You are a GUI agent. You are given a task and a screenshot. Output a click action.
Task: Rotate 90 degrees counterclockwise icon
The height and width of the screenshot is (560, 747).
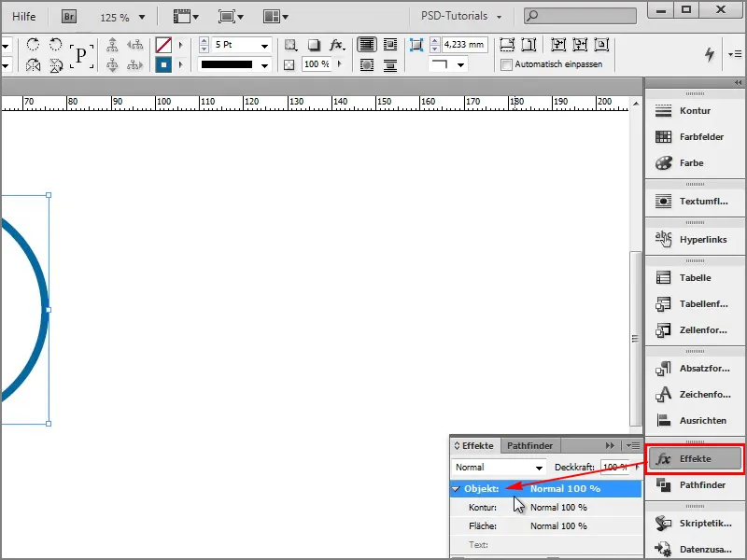pyautogui.click(x=56, y=45)
